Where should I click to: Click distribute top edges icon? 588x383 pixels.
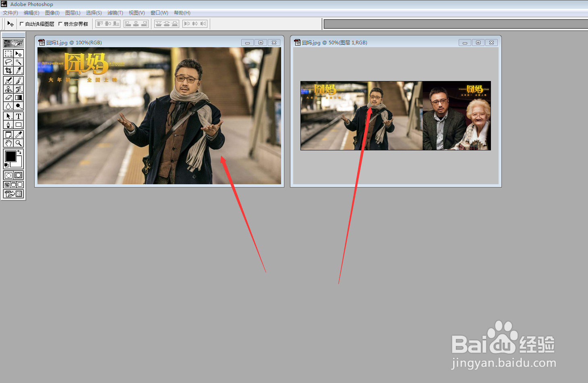(x=159, y=24)
